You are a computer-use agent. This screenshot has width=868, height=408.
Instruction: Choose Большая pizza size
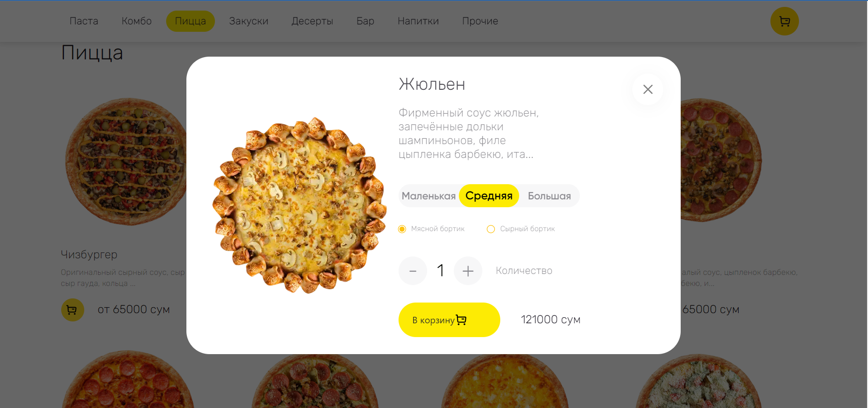click(x=549, y=196)
